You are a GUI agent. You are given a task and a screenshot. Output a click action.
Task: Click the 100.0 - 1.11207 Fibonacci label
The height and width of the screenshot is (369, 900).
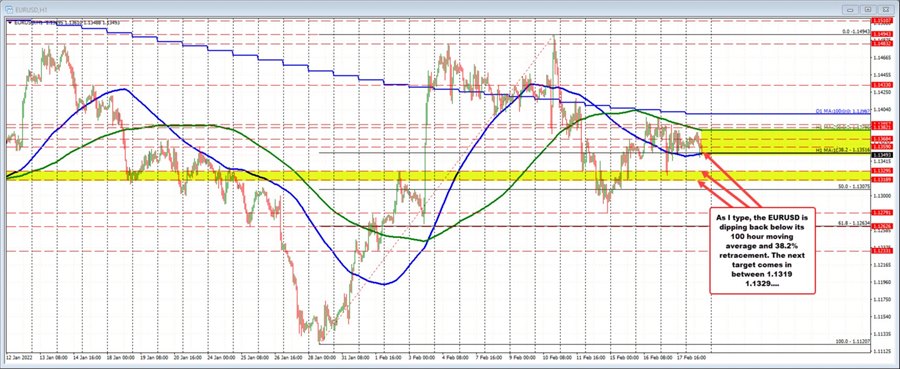pos(853,341)
